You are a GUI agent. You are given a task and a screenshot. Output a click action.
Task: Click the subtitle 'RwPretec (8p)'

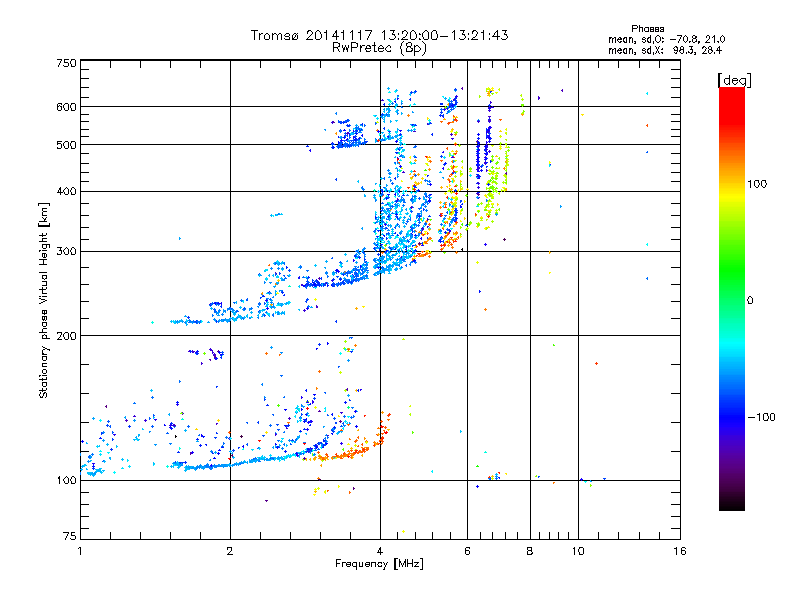click(379, 48)
